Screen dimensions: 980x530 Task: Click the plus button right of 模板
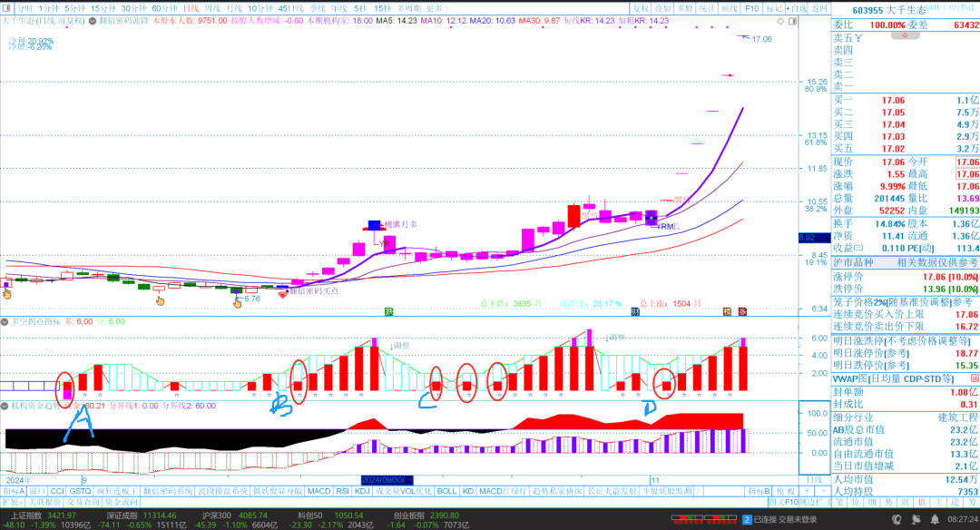[807, 491]
